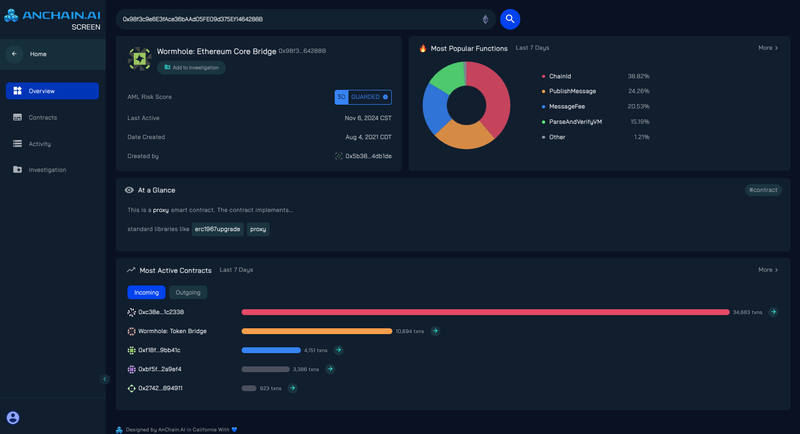Click the Wormhole: Token Bridge contract name
Viewport: 800px width, 434px height.
point(172,331)
